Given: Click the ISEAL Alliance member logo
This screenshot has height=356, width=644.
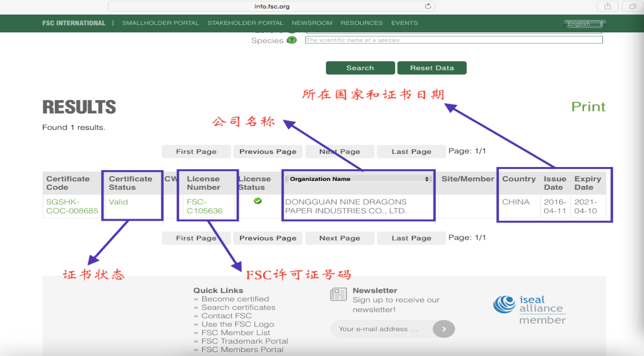Looking at the screenshot, I should pyautogui.click(x=529, y=310).
